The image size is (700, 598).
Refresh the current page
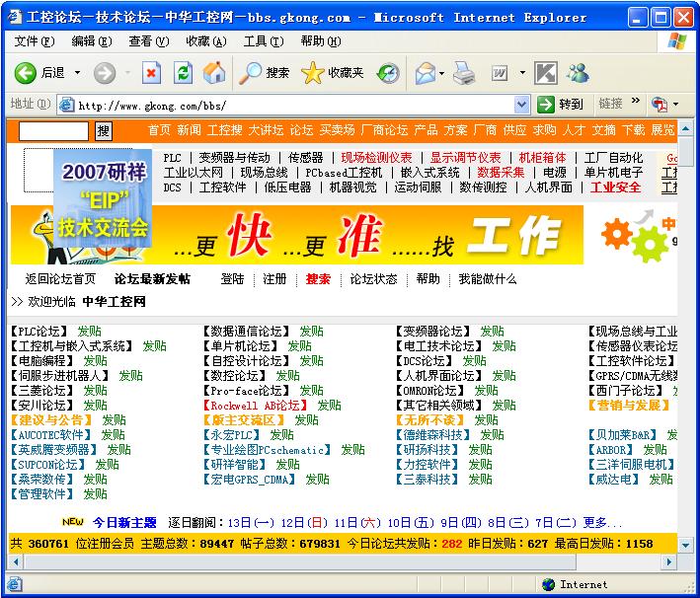coord(183,72)
